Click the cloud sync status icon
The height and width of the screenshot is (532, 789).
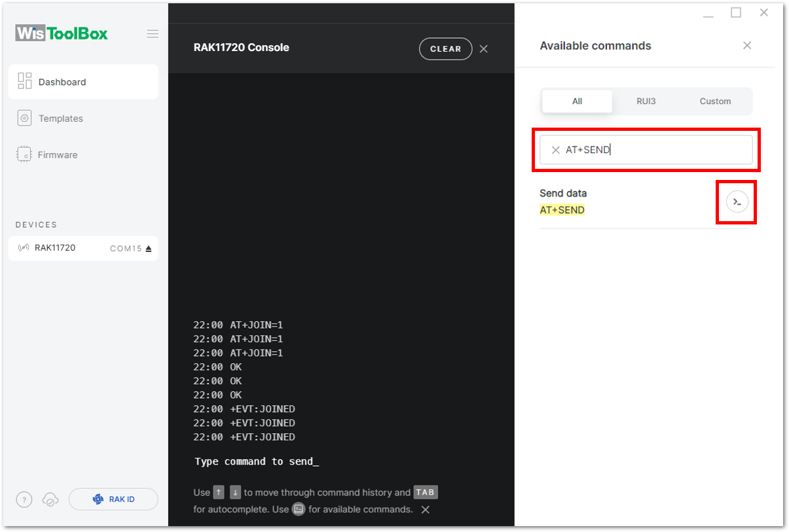[50, 499]
